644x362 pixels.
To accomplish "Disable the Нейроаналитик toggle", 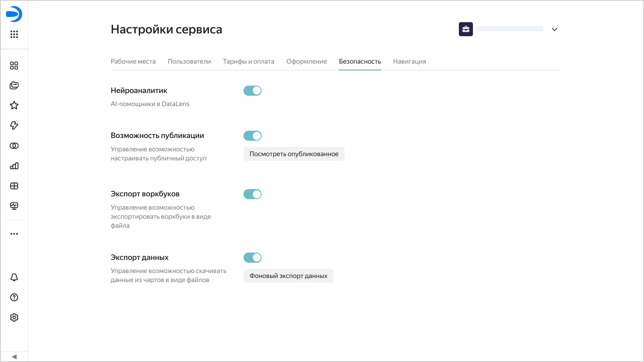I will [x=252, y=91].
